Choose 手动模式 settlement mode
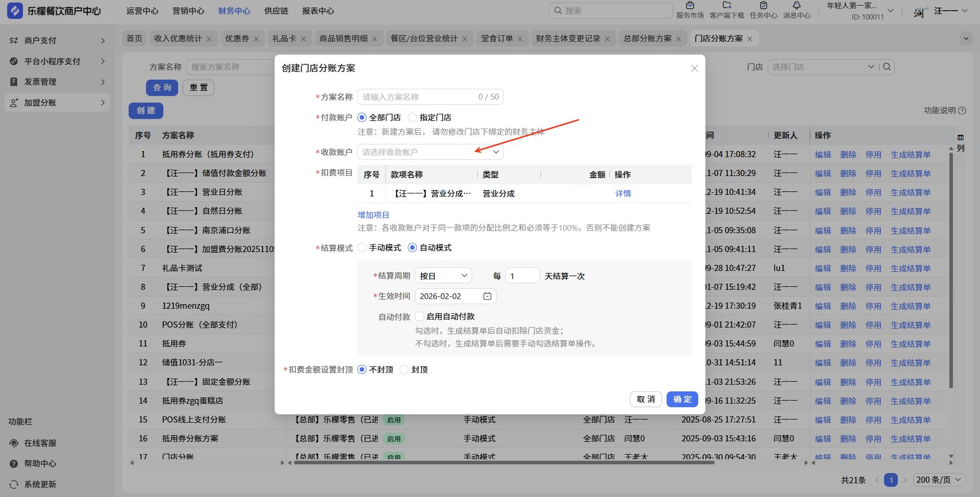This screenshot has width=980, height=497. tap(362, 248)
